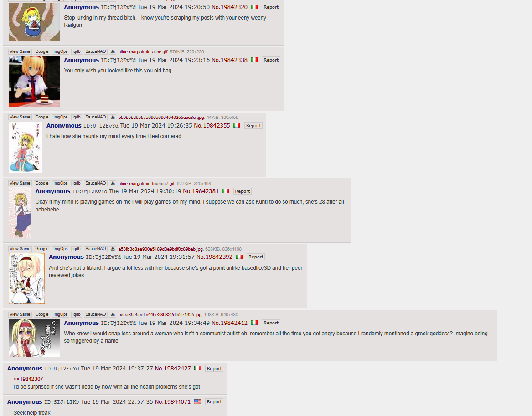The height and width of the screenshot is (416, 532).
Task: Click download icon beside bd5a85e55effc446 filename
Action: pos(113,315)
